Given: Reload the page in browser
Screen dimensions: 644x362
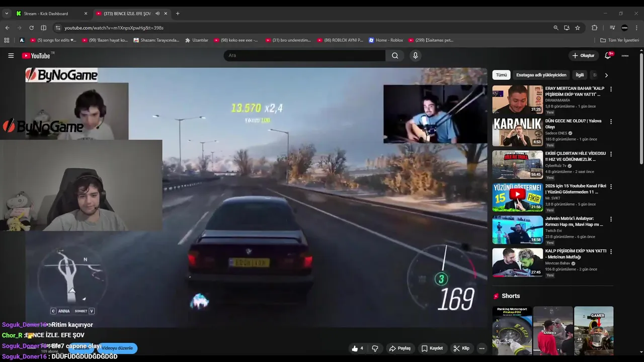Looking at the screenshot, I should [31, 28].
